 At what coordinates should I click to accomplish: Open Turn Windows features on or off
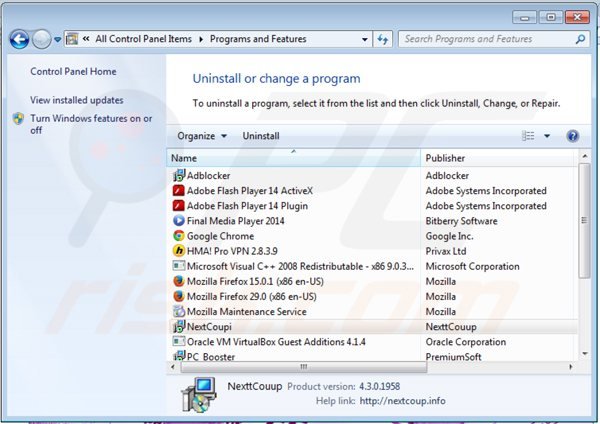tap(91, 124)
